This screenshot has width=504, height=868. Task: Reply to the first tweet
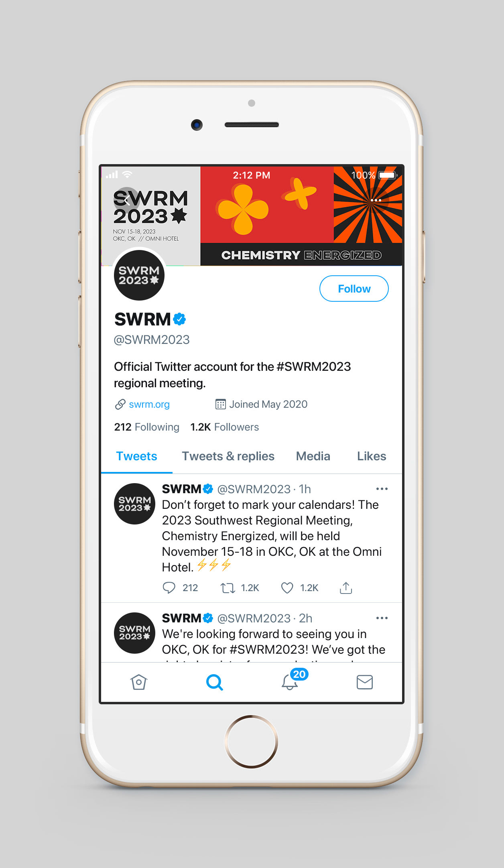coord(169,588)
